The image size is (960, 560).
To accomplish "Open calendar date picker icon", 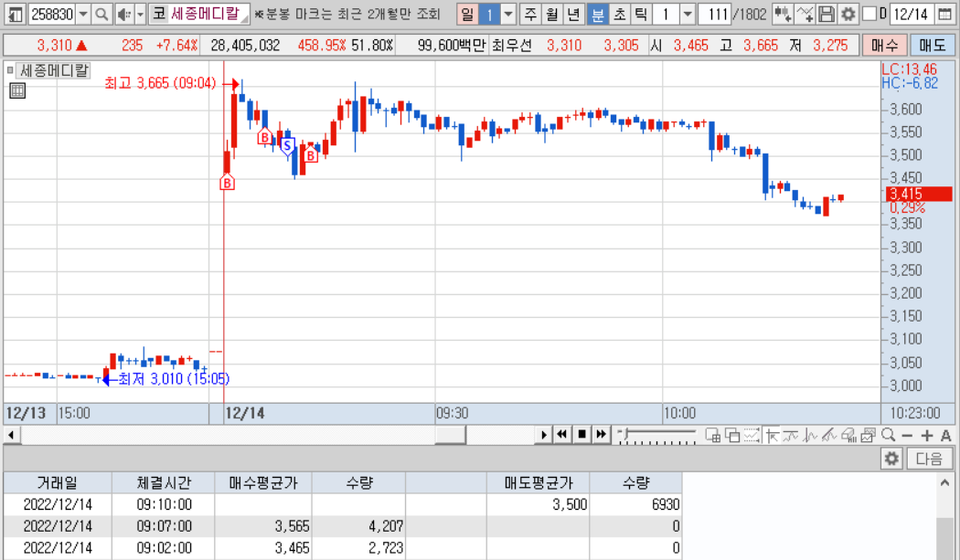I will (946, 14).
